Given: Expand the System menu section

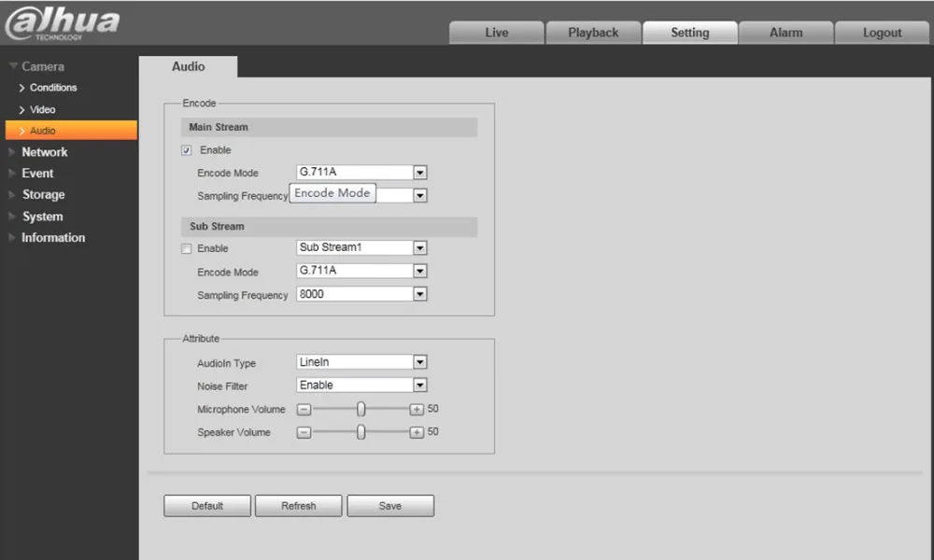Looking at the screenshot, I should pyautogui.click(x=35, y=217).
